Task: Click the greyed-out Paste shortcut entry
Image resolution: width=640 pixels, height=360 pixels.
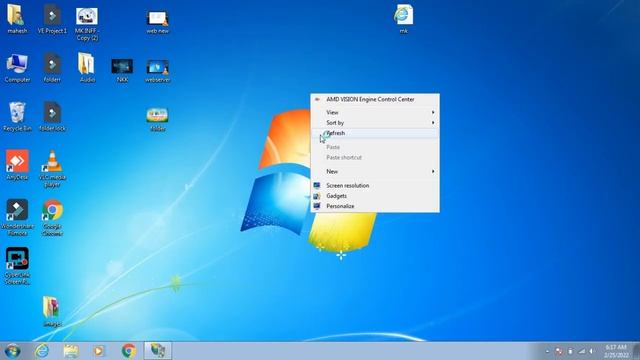Action: [375, 157]
